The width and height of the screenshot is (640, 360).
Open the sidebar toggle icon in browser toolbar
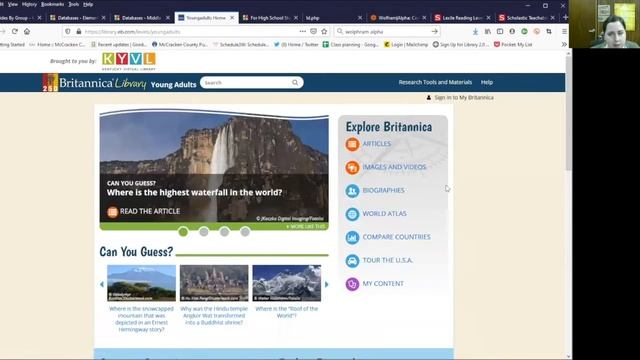click(500, 31)
